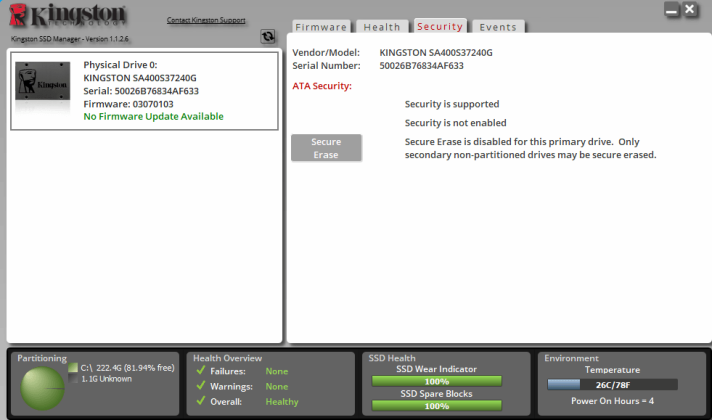This screenshot has height=420, width=712.
Task: Click the 'C:\ 222.4G (81.94% free)' text
Action: [128, 368]
